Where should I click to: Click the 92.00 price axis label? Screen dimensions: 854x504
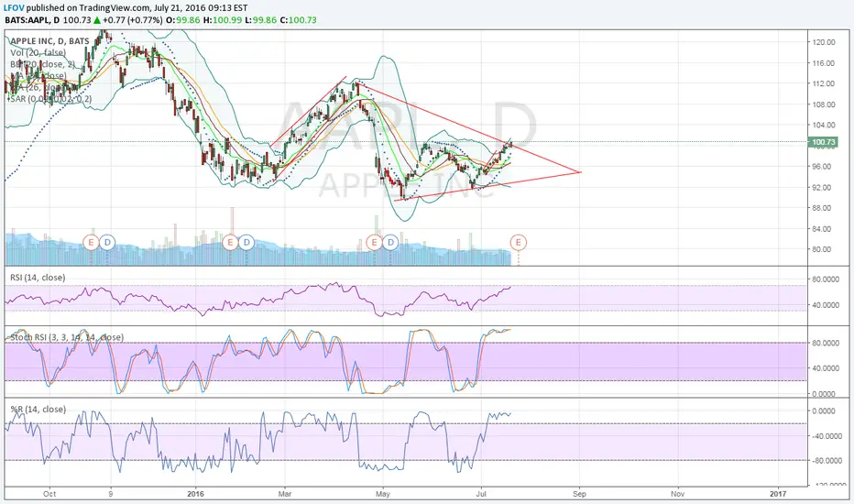pyautogui.click(x=822, y=188)
